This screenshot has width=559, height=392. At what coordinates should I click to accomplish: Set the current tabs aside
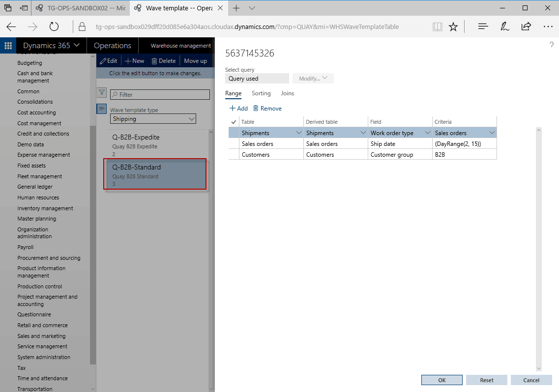[x=24, y=8]
